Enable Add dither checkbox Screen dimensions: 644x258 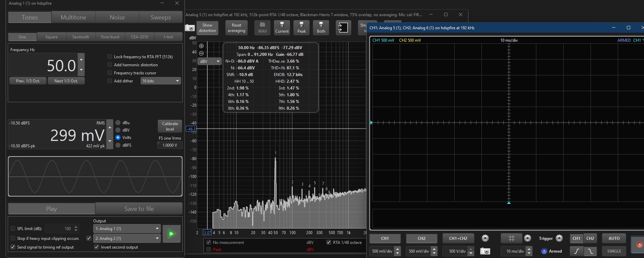(x=110, y=81)
